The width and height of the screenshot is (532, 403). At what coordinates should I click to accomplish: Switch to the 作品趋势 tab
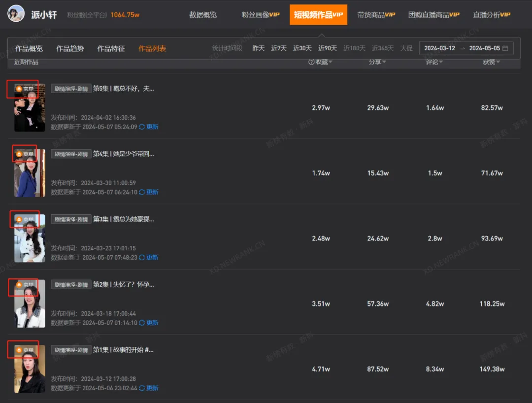70,48
